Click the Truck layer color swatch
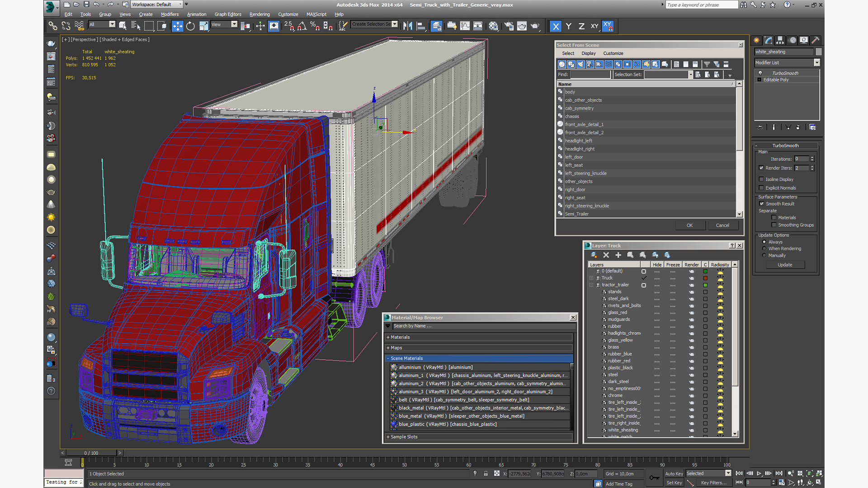The height and width of the screenshot is (488, 868). coord(705,278)
